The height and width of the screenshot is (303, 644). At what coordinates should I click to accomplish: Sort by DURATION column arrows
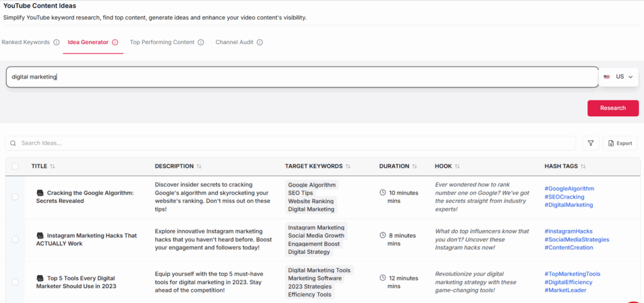414,167
